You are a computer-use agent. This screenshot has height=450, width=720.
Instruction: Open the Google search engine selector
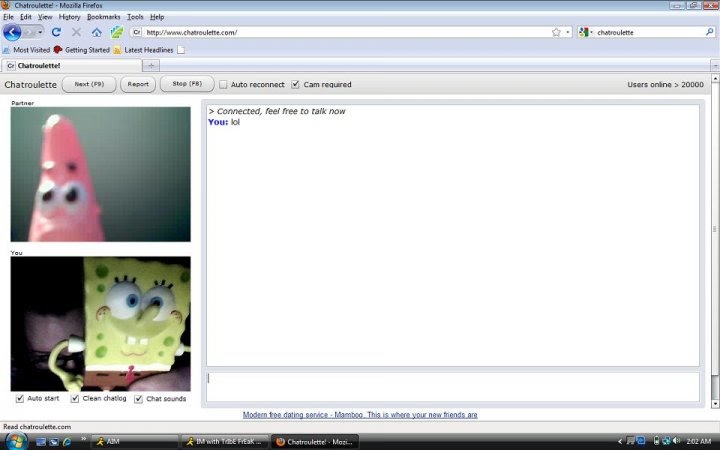pyautogui.click(x=586, y=32)
